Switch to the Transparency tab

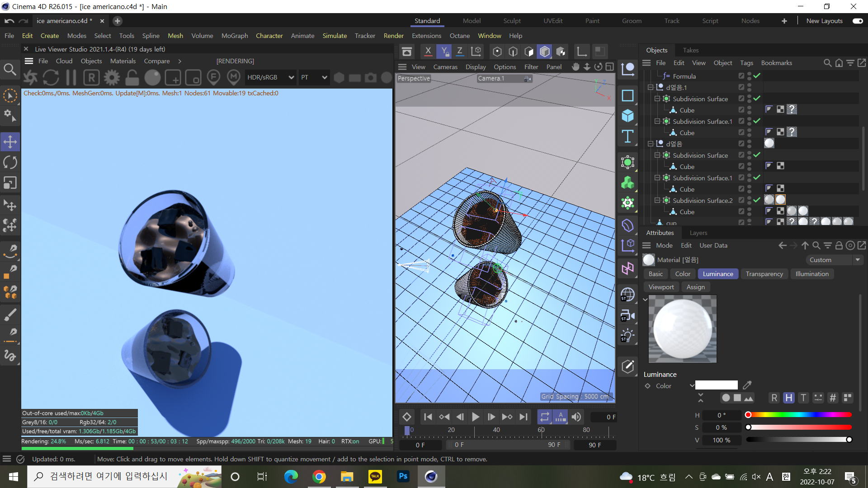point(764,274)
